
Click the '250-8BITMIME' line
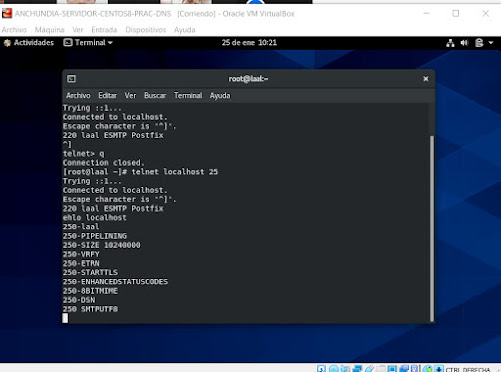(90, 291)
